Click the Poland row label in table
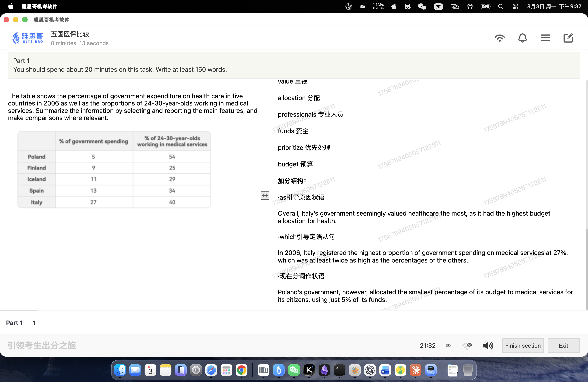The height and width of the screenshot is (382, 588). [x=37, y=157]
